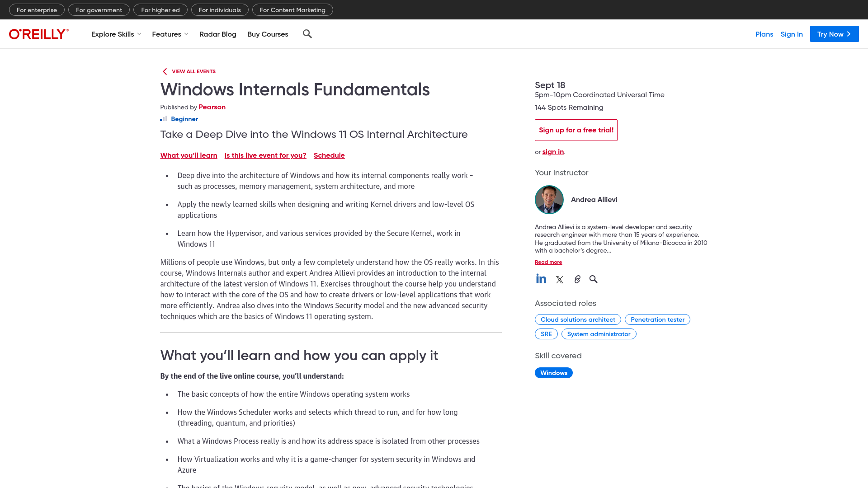This screenshot has height=488, width=868.
Task: Click the Take a Deep Dive subtitle
Action: point(314,135)
